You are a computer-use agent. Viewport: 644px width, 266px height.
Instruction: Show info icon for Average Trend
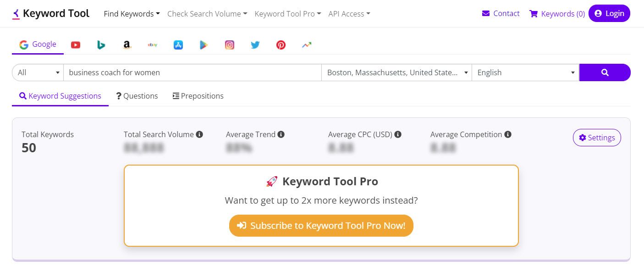(x=281, y=134)
